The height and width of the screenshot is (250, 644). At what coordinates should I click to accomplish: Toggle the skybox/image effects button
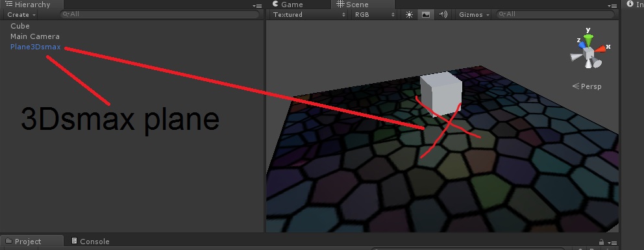pos(425,14)
